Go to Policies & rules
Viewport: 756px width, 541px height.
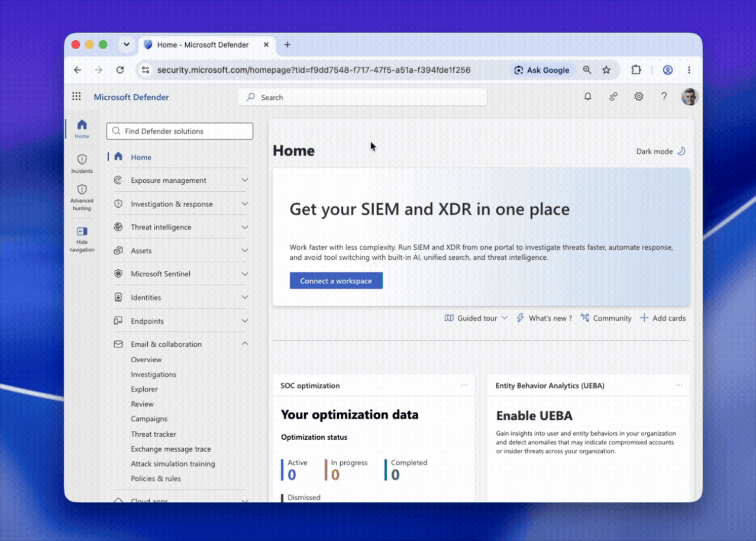coord(156,479)
